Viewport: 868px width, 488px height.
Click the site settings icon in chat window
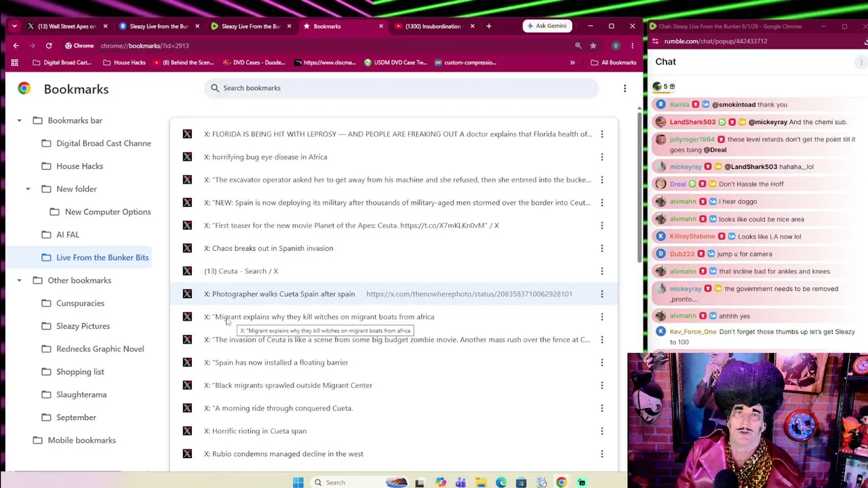(656, 41)
